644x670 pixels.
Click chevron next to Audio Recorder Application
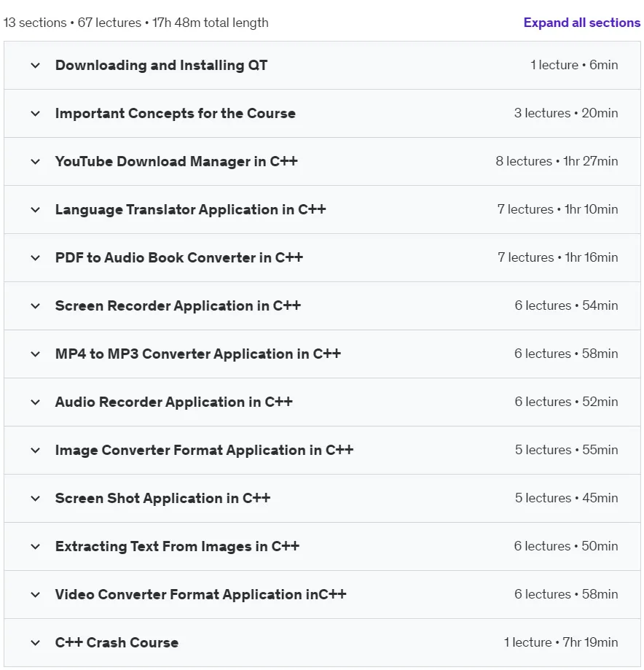pos(36,402)
